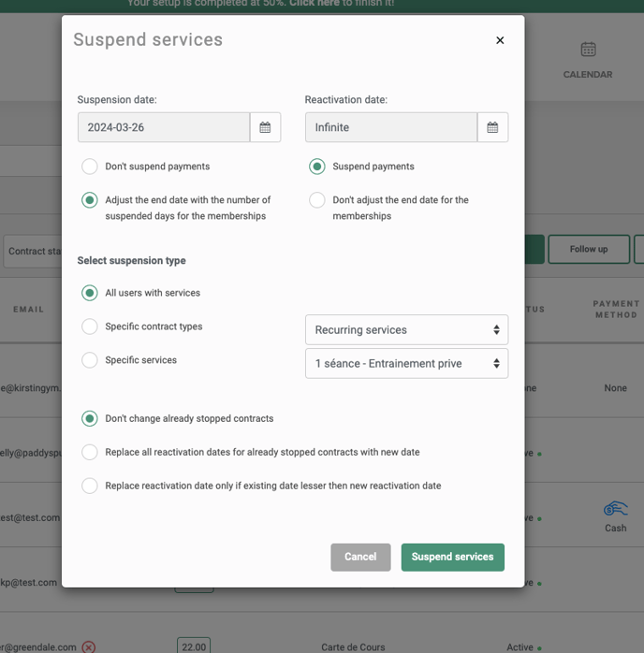Select Suspend payments option

(x=317, y=167)
